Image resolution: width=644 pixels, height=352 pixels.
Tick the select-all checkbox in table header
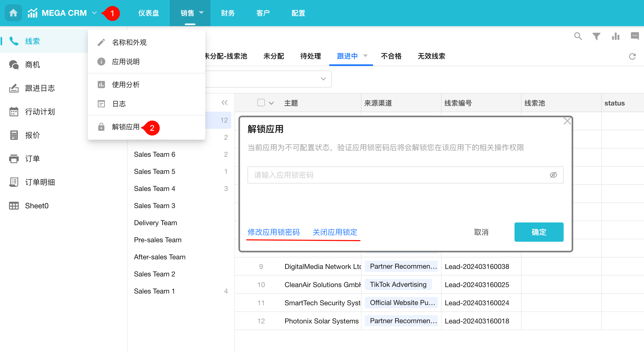click(x=261, y=103)
